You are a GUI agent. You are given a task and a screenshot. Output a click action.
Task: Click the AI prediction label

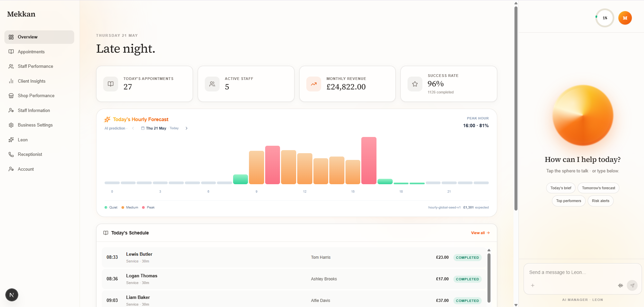(x=115, y=128)
